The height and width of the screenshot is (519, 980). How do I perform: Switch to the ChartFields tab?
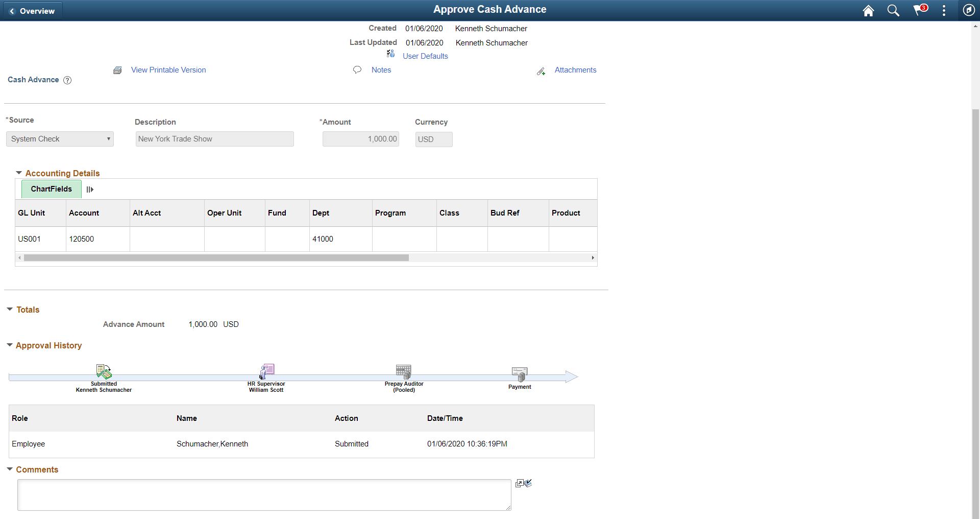51,189
